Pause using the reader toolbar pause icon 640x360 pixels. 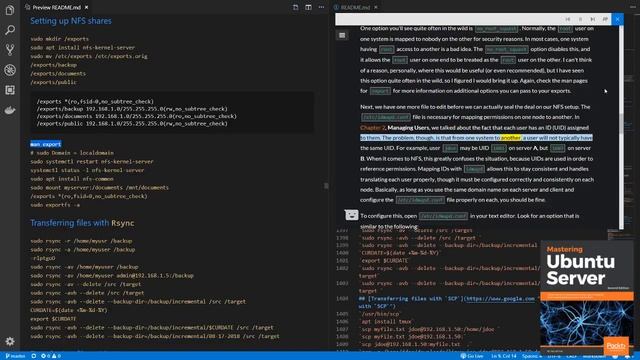(580, 19)
